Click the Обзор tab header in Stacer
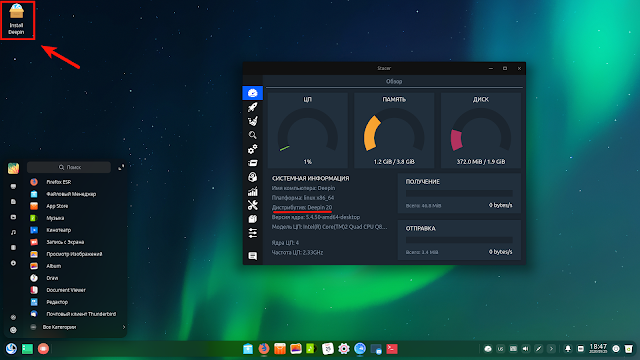640x360 pixels. pos(394,81)
